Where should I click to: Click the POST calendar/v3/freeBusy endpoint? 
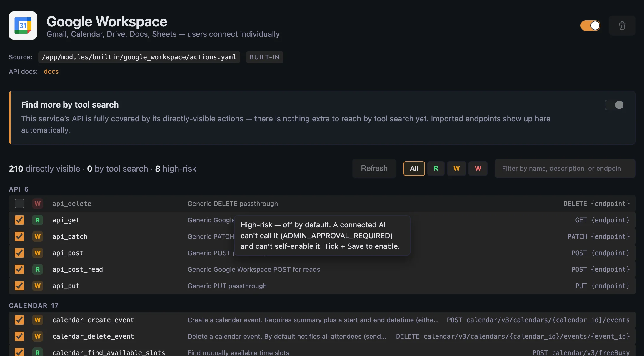point(581,352)
